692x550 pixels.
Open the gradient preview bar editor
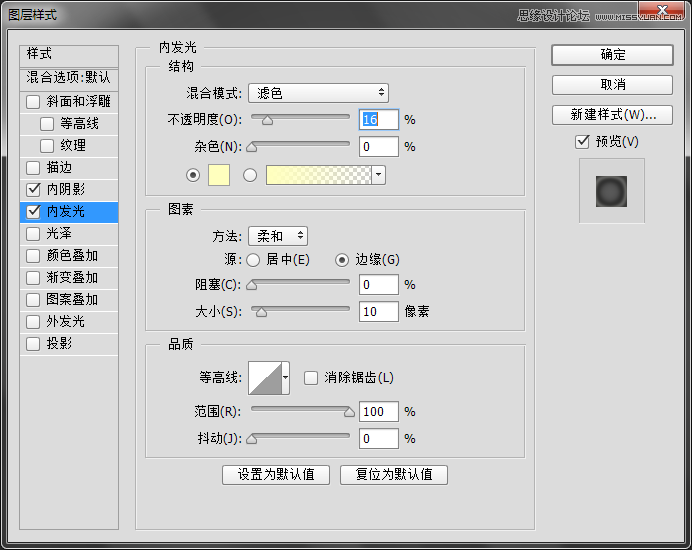(319, 175)
